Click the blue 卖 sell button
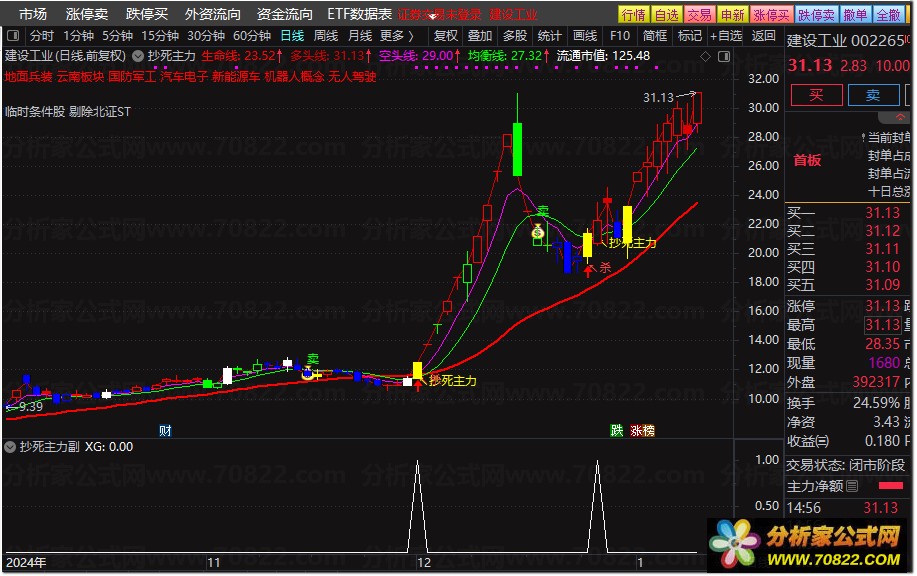This screenshot has height=576, width=917. [x=873, y=95]
